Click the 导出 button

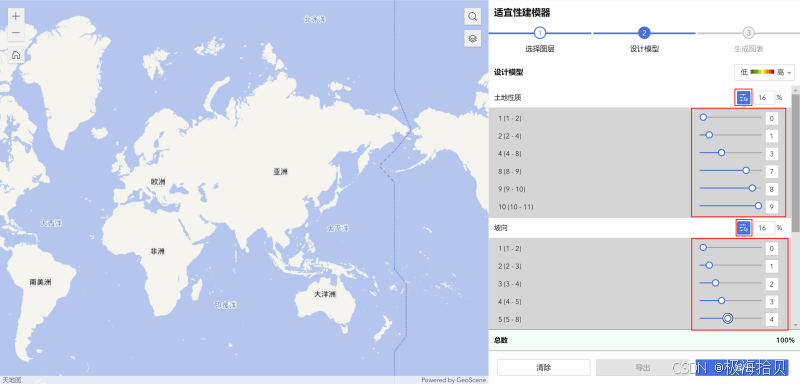point(642,368)
